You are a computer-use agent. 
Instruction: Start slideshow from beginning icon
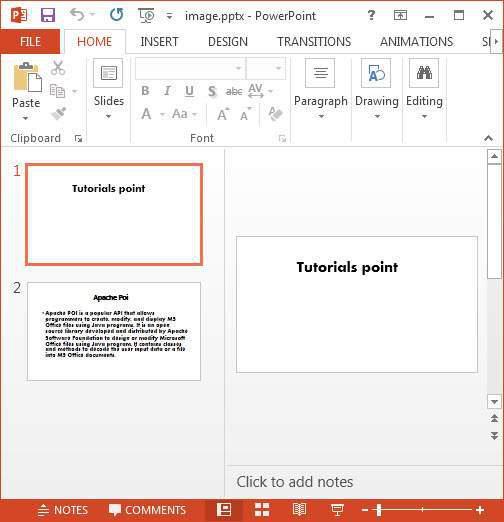point(146,15)
